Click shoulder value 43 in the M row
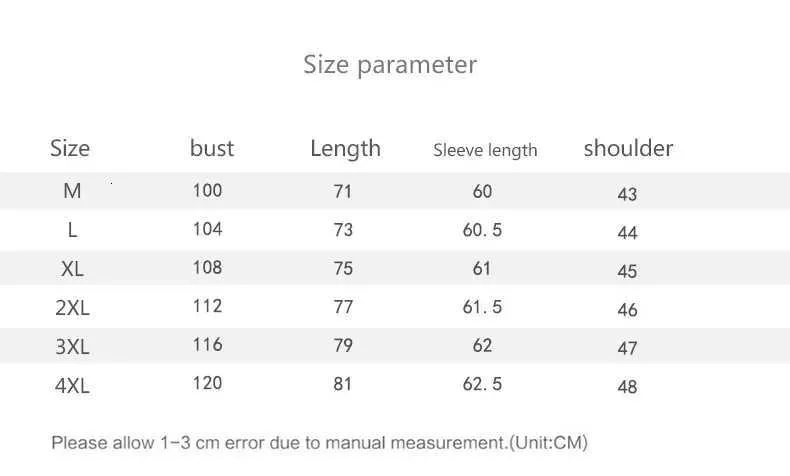Screen dimensions: 790x476 pyautogui.click(x=627, y=194)
